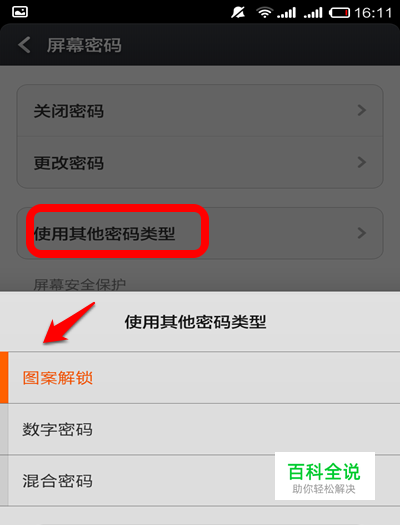Image resolution: width=400 pixels, height=525 pixels.
Task: Open the screenshot notification icon
Action: [20, 12]
